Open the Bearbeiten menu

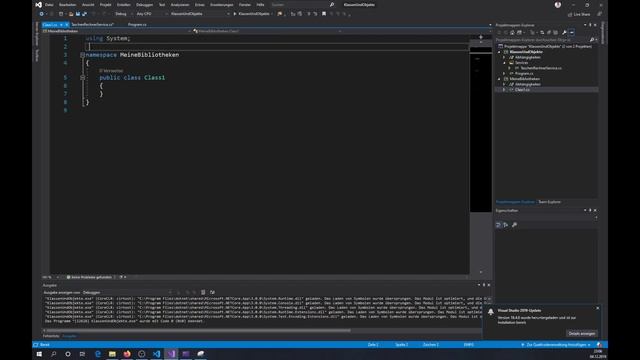67,5
